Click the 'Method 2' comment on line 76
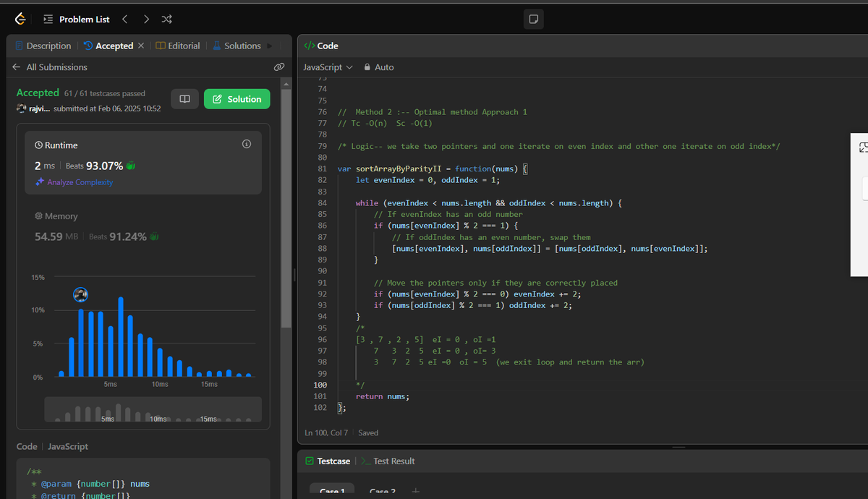This screenshot has height=499, width=868. point(433,112)
